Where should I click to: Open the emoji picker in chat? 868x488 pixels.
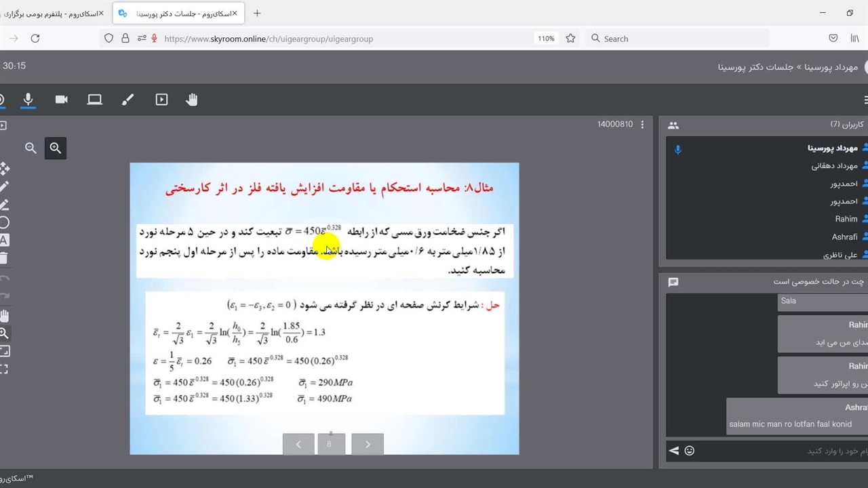[690, 451]
